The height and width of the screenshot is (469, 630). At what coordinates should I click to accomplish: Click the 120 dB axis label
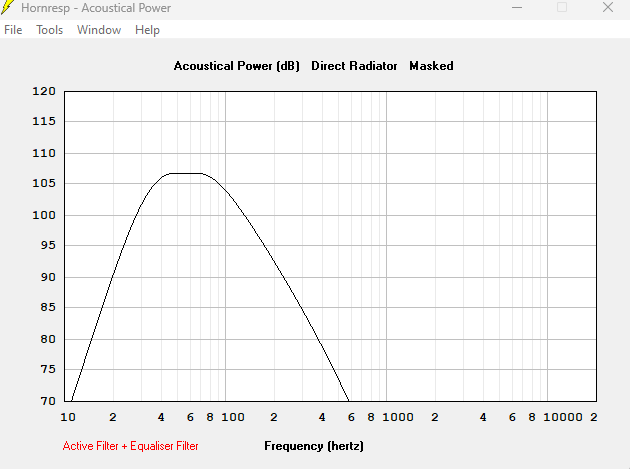pos(44,91)
